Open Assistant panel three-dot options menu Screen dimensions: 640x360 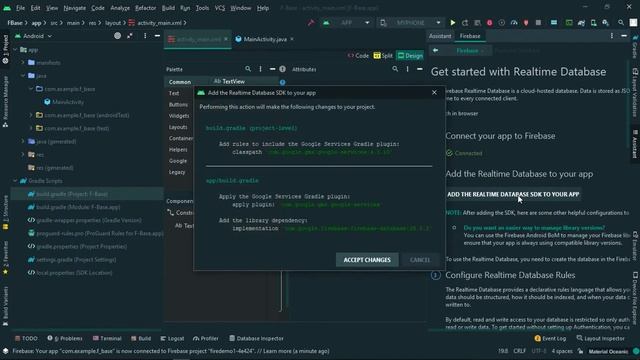coord(611,36)
